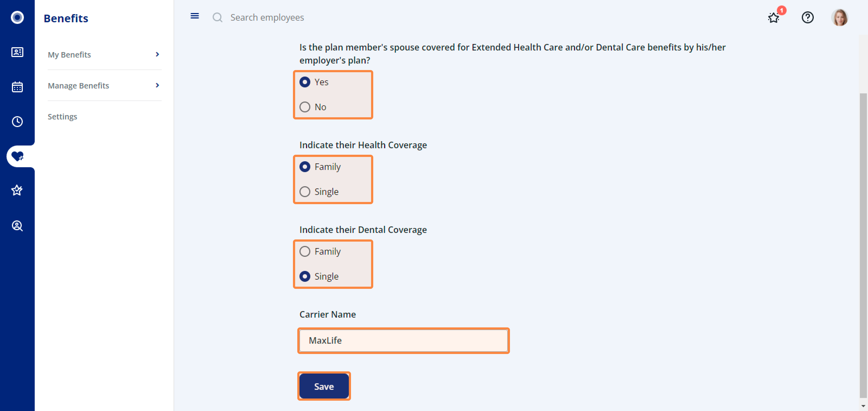Expand the Manage Benefits chevron

(157, 85)
